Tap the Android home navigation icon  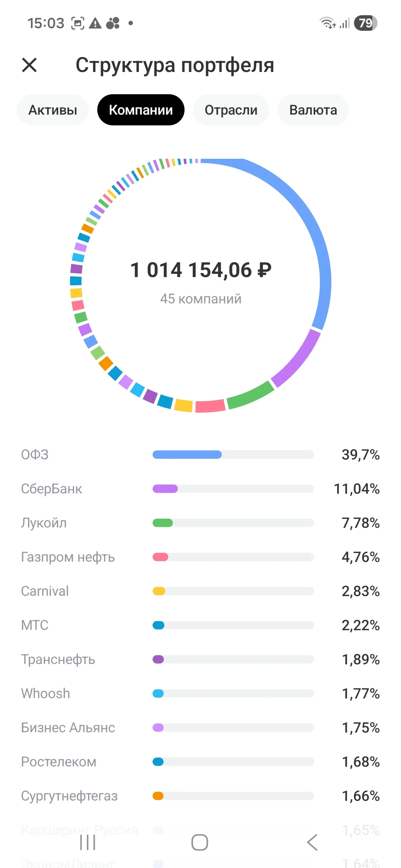coord(200,842)
